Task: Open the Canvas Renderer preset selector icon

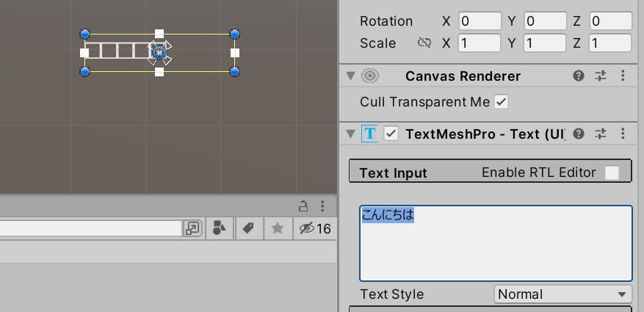Action: (x=601, y=76)
